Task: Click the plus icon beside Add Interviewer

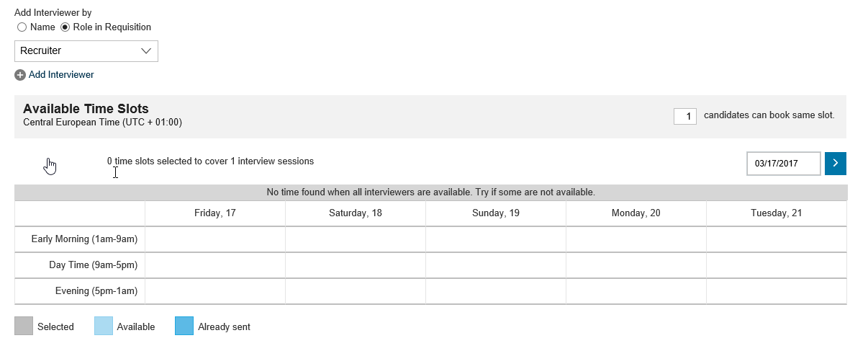Action: (20, 75)
